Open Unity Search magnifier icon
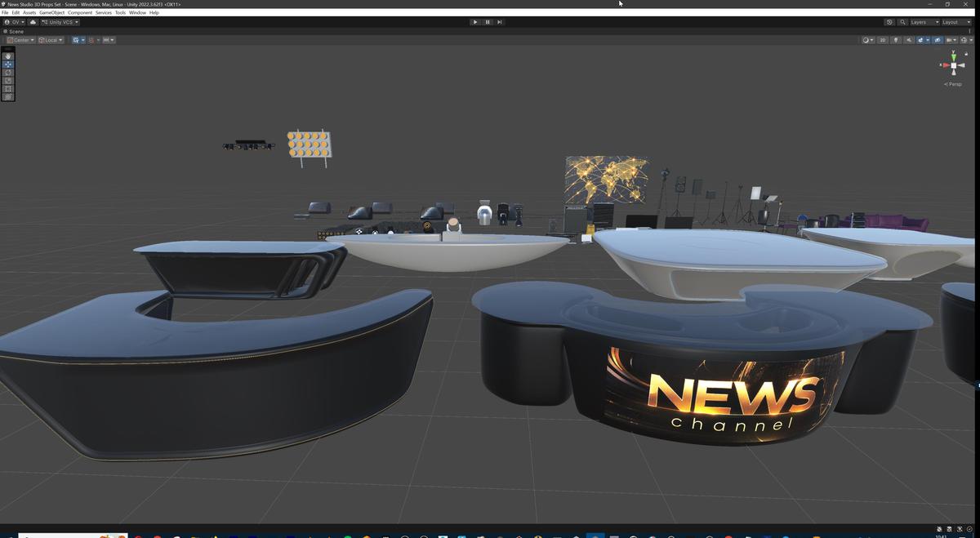This screenshot has height=538, width=980. click(x=902, y=22)
